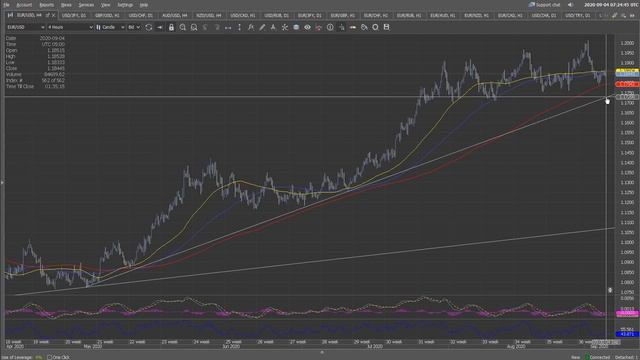Switch to the USD/TRY, D1 chart tab

point(578,16)
